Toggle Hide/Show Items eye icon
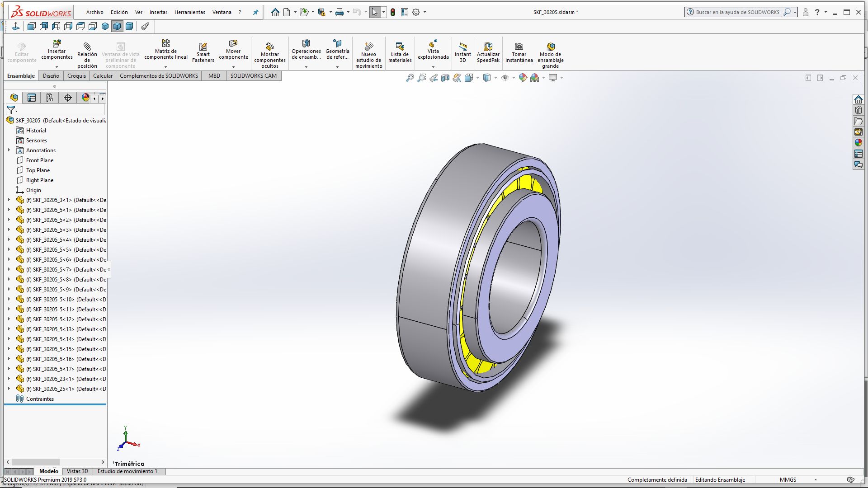This screenshot has height=488, width=868. (505, 78)
